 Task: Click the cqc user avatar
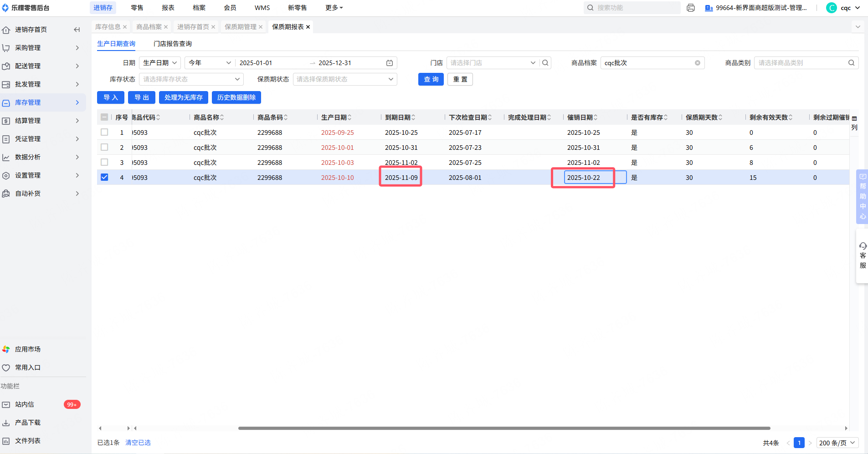pyautogui.click(x=832, y=8)
